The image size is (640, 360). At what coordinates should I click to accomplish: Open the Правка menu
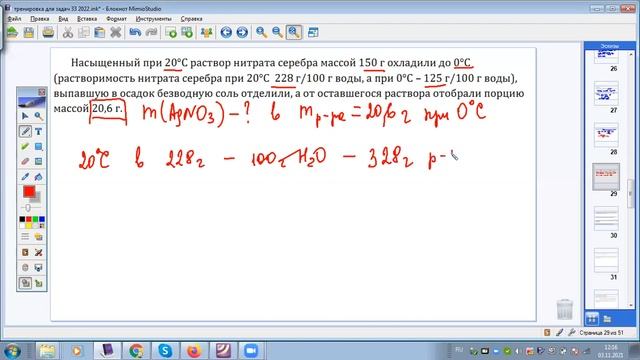click(x=39, y=19)
